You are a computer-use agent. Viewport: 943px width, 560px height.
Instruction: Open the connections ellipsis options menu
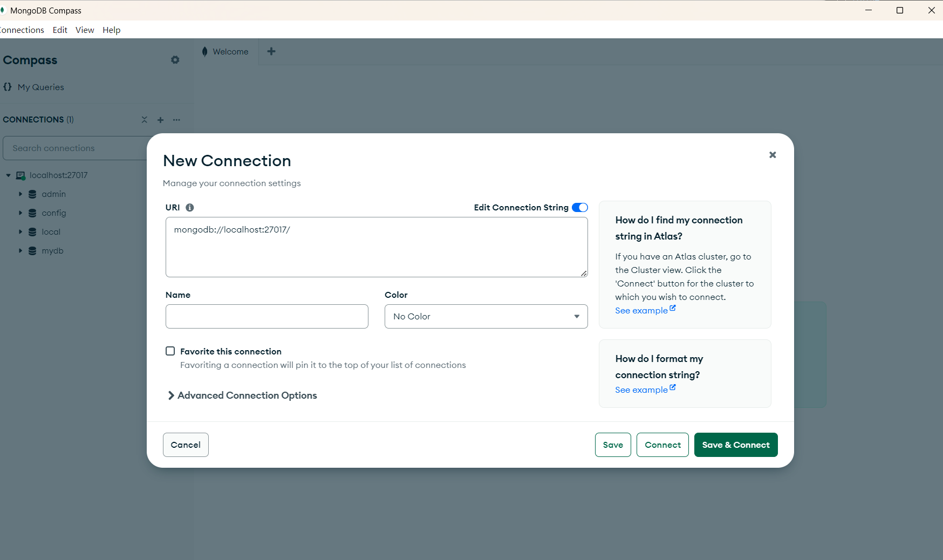pyautogui.click(x=176, y=120)
